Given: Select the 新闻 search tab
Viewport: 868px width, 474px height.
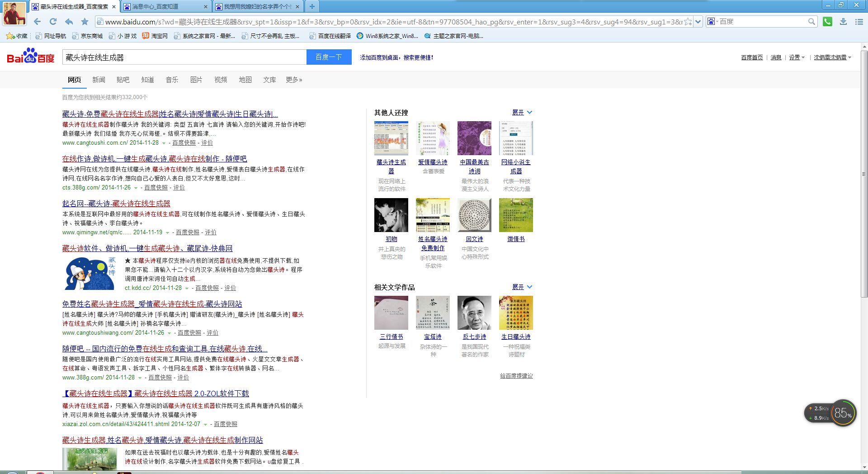Looking at the screenshot, I should point(99,80).
